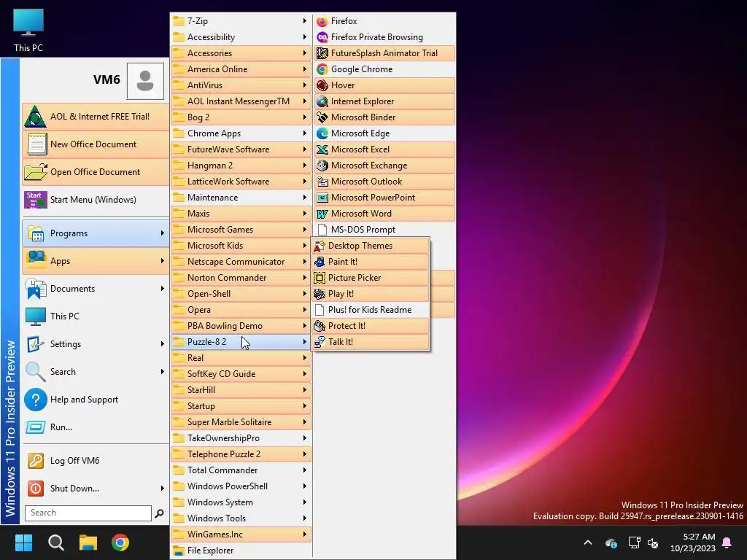Launch Protect It!
The image size is (747, 560).
tap(371, 326)
